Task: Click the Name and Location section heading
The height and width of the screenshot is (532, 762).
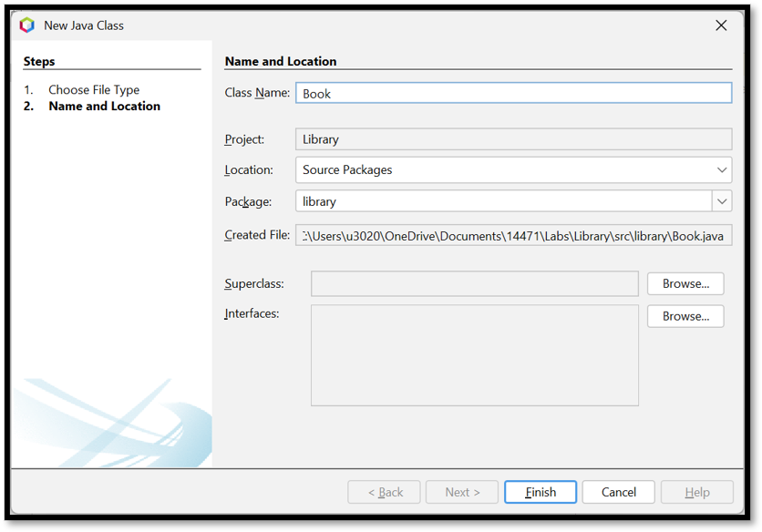Action: [281, 61]
